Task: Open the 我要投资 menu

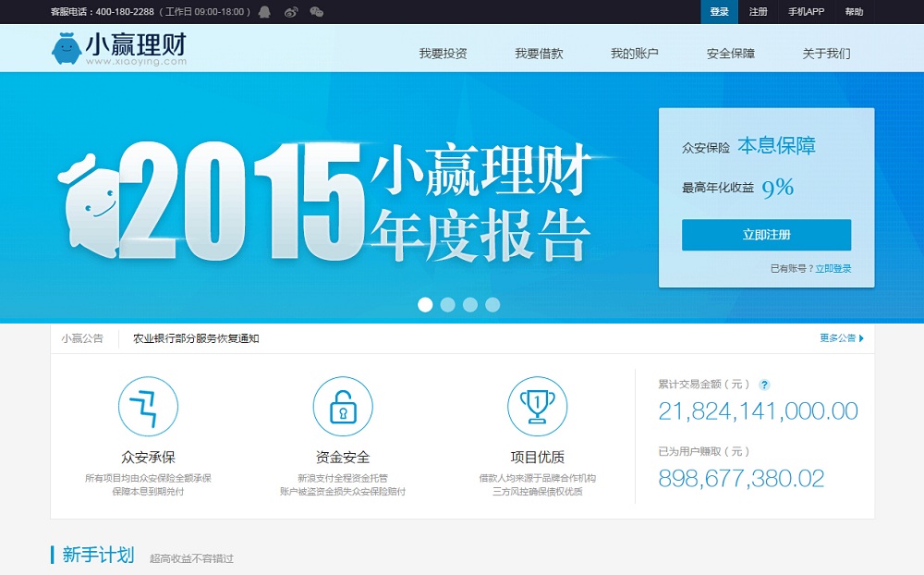Action: coord(444,54)
